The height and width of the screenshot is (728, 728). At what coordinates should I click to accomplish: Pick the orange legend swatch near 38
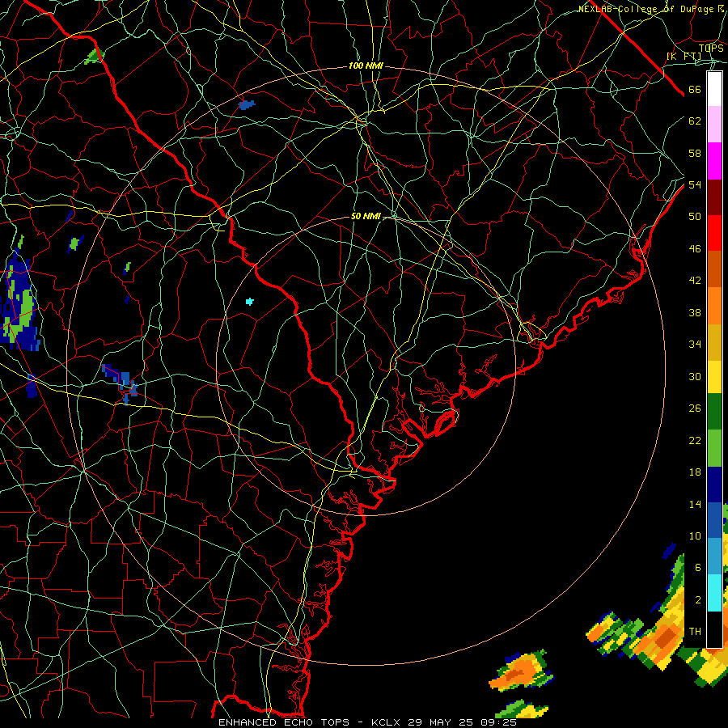714,306
